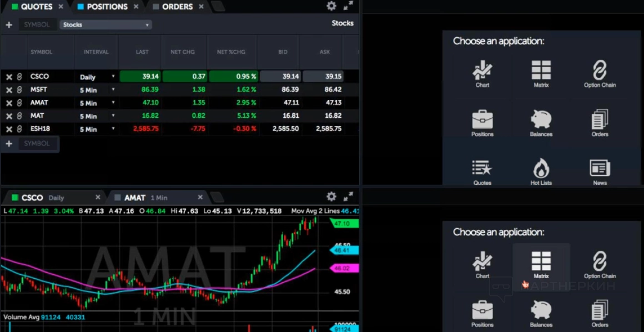This screenshot has width=644, height=332.
Task: Toggle link icon for AMAT row
Action: (19, 103)
